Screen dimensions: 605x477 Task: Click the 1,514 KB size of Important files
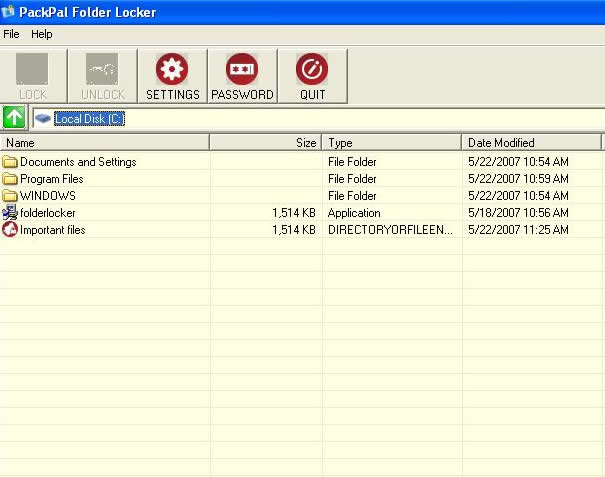point(294,230)
